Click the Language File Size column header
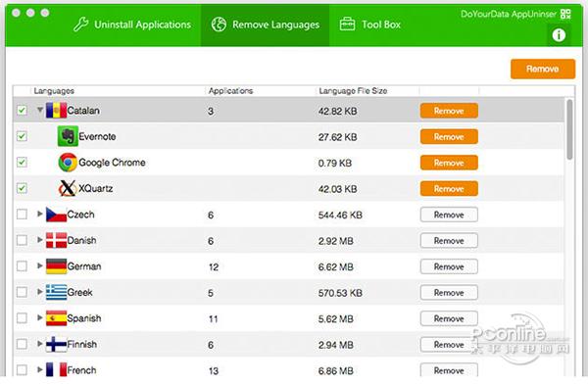 tap(353, 91)
